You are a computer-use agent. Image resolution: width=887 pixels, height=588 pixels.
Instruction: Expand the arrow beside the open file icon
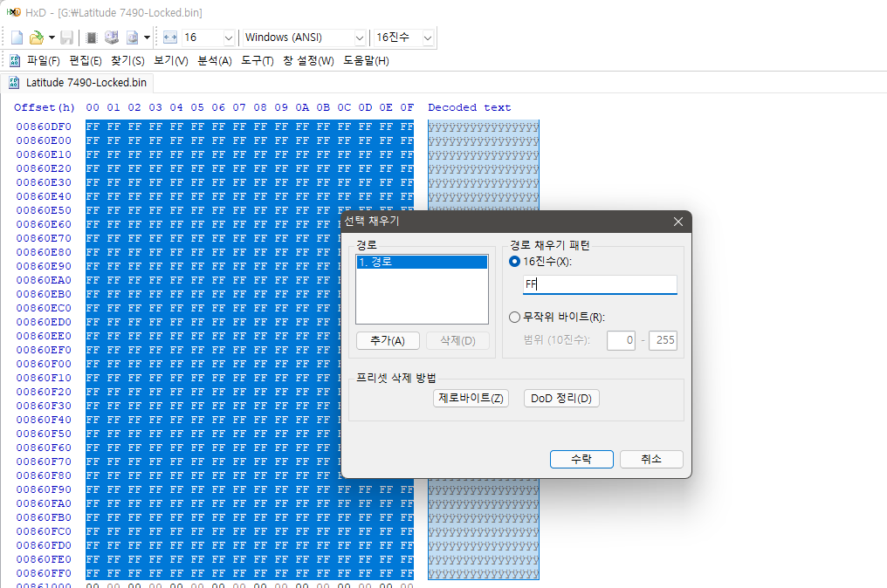(52, 38)
